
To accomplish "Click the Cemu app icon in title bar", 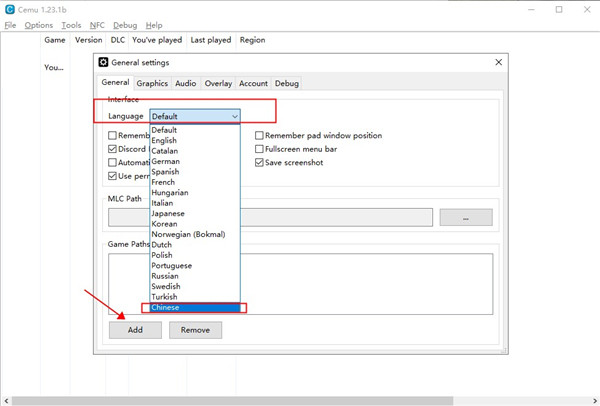I will [10, 10].
